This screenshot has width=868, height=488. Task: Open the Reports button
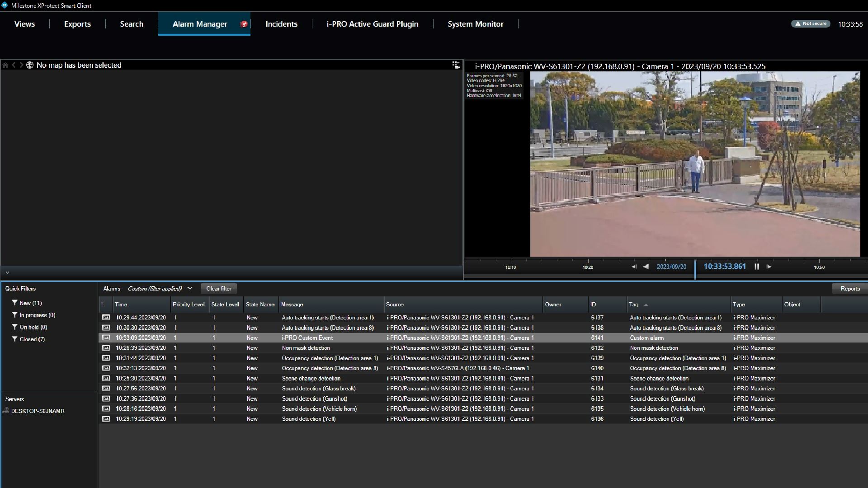click(x=850, y=288)
